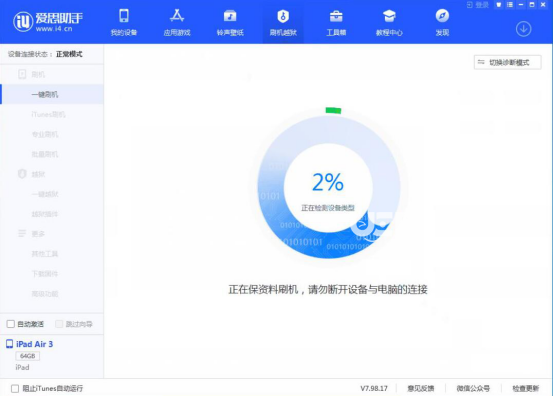Click the 2% progress value

coord(328,182)
